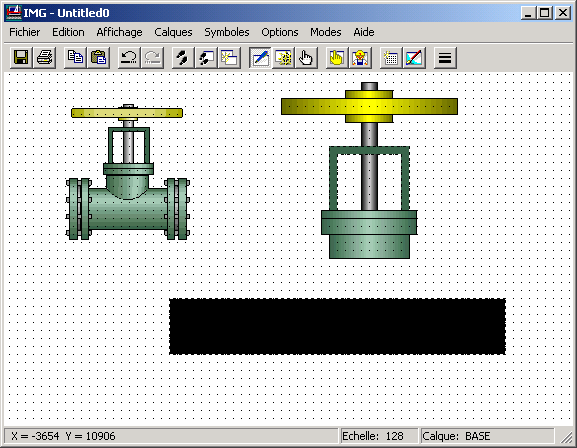This screenshot has width=577, height=448.
Task: Open the Affichage menu
Action: [119, 32]
